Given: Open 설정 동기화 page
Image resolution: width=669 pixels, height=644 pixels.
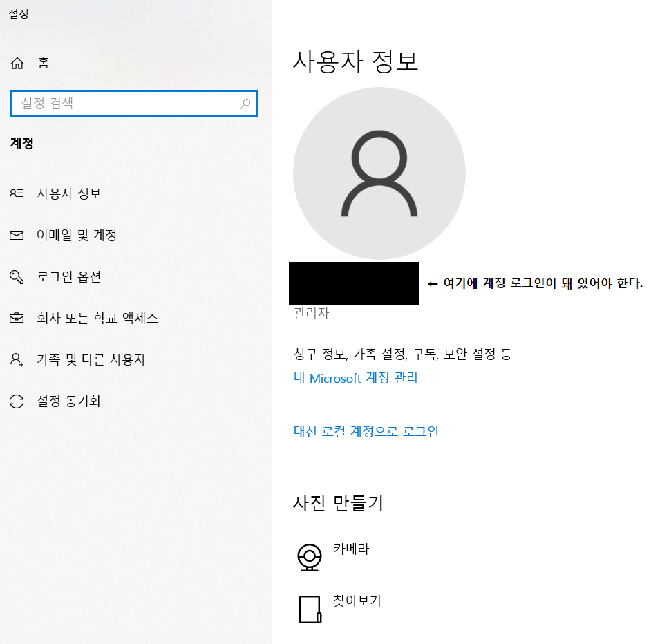Looking at the screenshot, I should pyautogui.click(x=68, y=401).
